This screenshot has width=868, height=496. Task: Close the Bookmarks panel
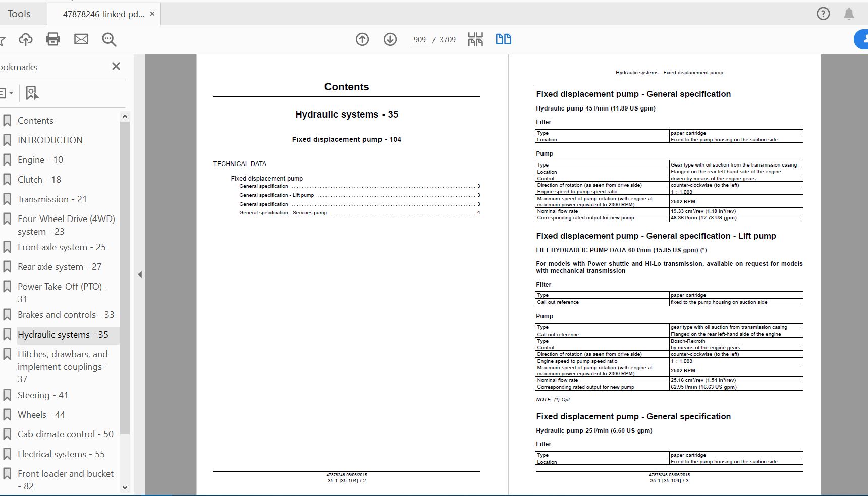pos(116,67)
